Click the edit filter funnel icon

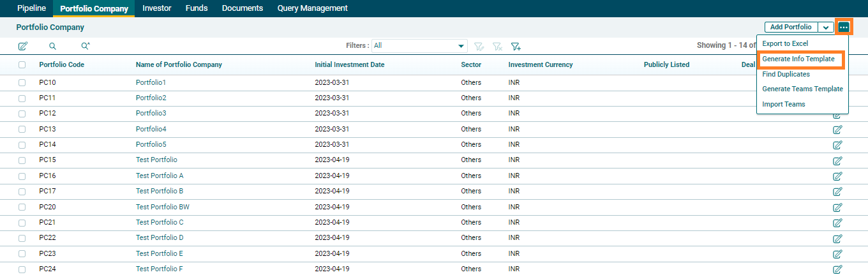[479, 46]
